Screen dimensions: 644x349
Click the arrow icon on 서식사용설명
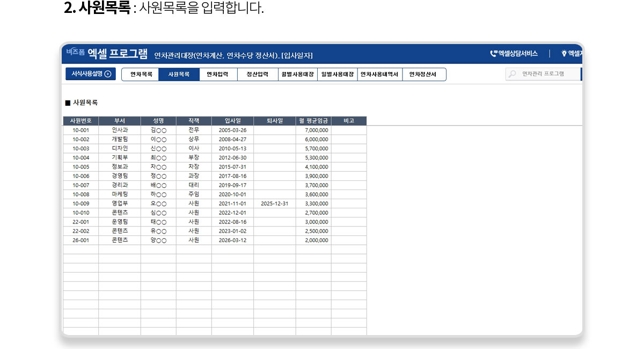click(108, 74)
